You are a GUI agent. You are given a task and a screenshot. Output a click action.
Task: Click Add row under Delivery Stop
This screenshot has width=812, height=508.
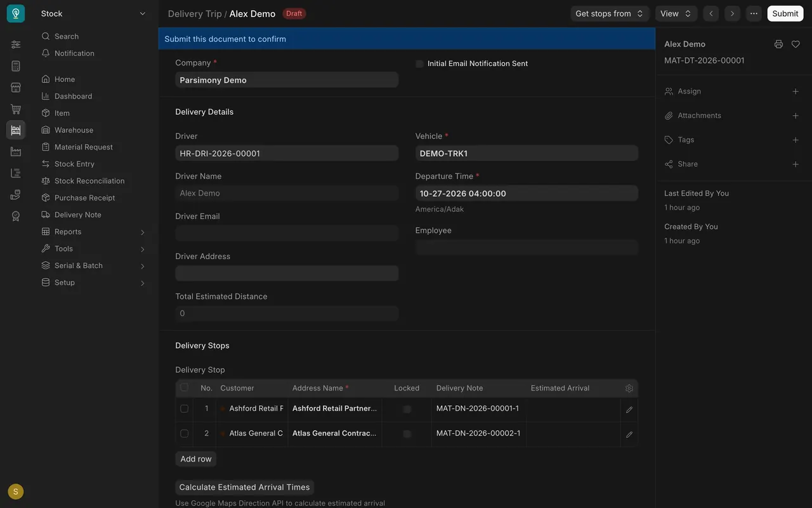[196, 458]
